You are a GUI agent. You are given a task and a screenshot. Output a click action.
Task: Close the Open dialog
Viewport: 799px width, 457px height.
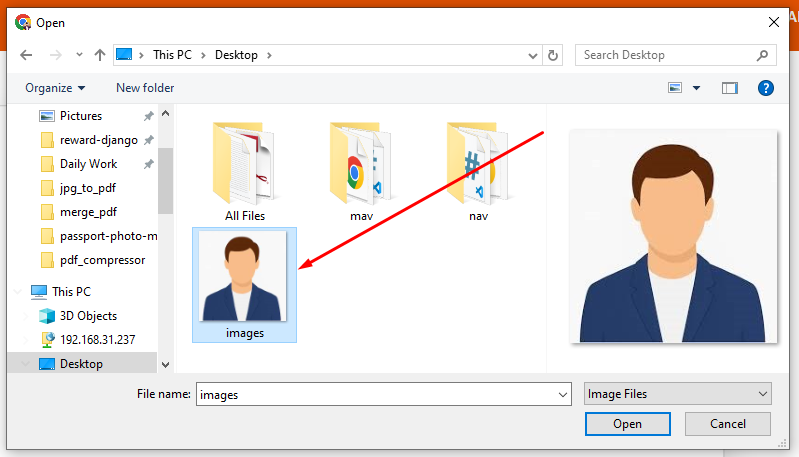774,22
